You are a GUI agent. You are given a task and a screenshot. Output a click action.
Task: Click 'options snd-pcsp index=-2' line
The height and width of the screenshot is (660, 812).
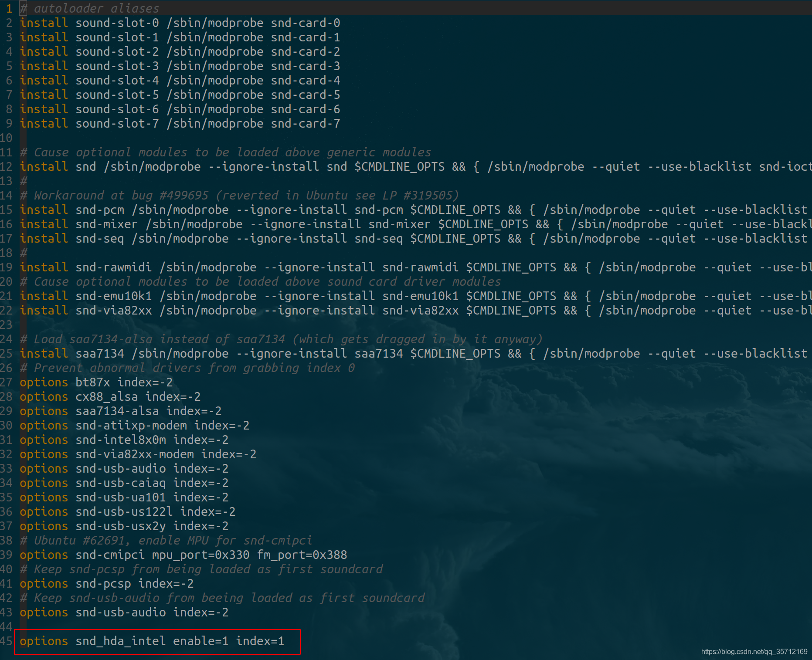point(107,583)
